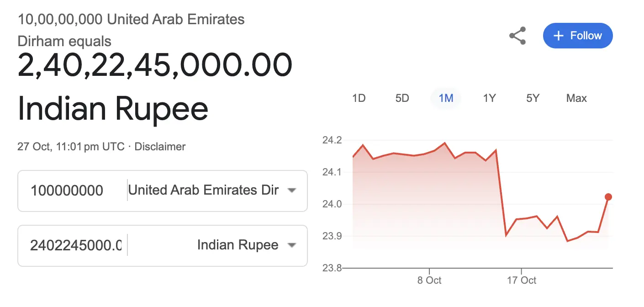This screenshot has width=644, height=307.
Task: Show the 1Y chart view
Action: coord(489,98)
